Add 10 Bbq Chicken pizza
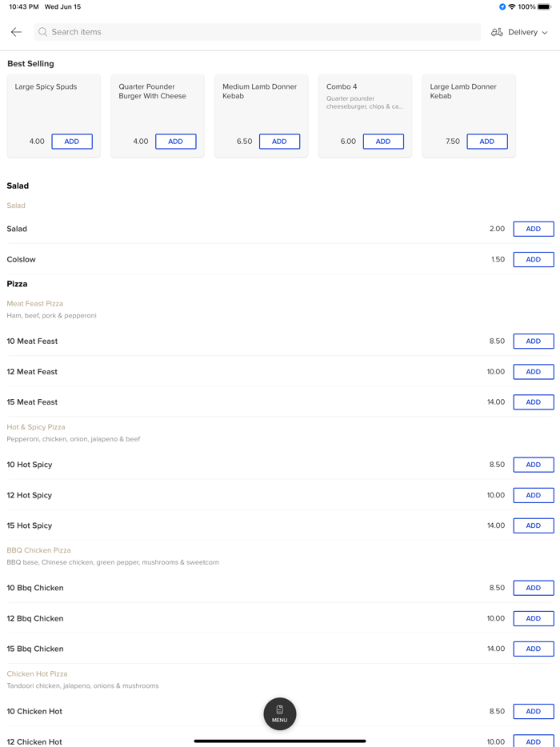This screenshot has width=560, height=747. pyautogui.click(x=533, y=588)
